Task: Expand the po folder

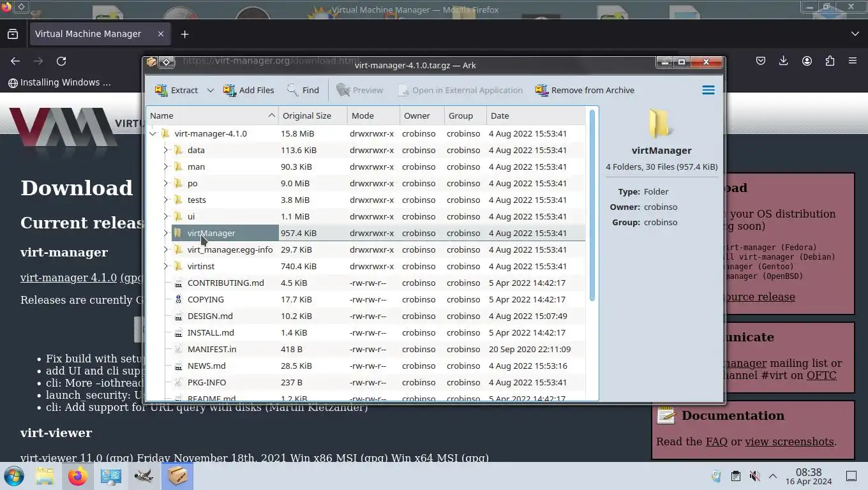Action: pyautogui.click(x=165, y=183)
